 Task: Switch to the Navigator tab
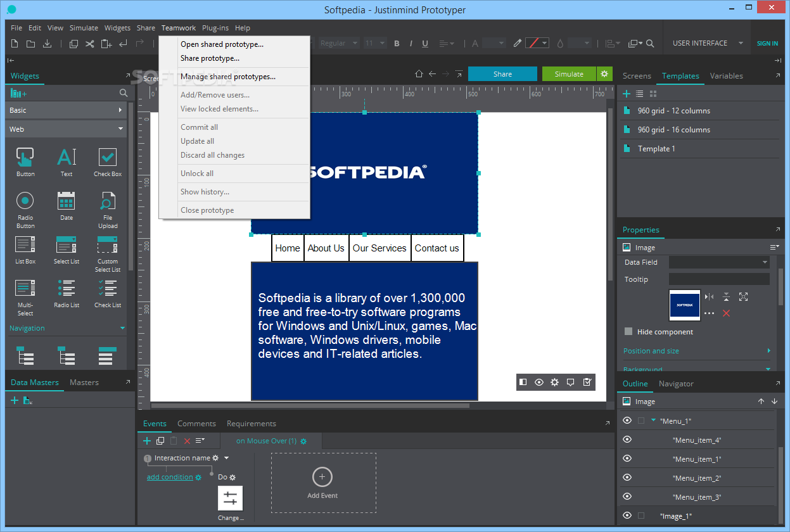tap(676, 384)
